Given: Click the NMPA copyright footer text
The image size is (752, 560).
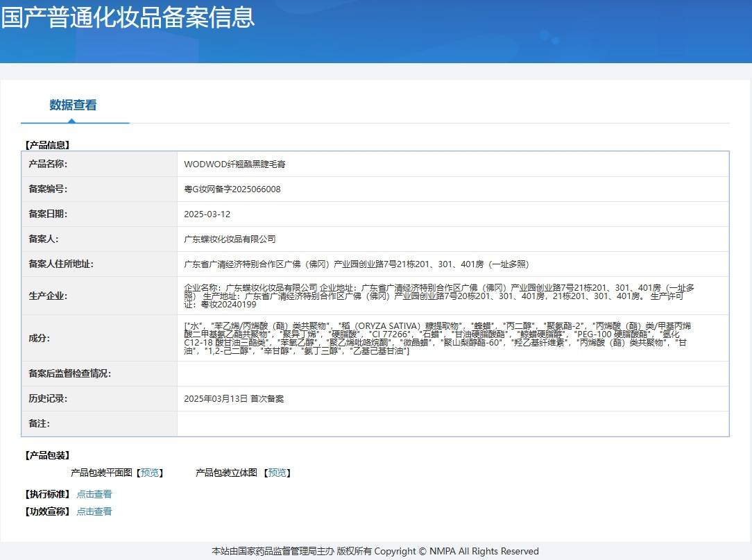Looking at the screenshot, I should (375, 551).
